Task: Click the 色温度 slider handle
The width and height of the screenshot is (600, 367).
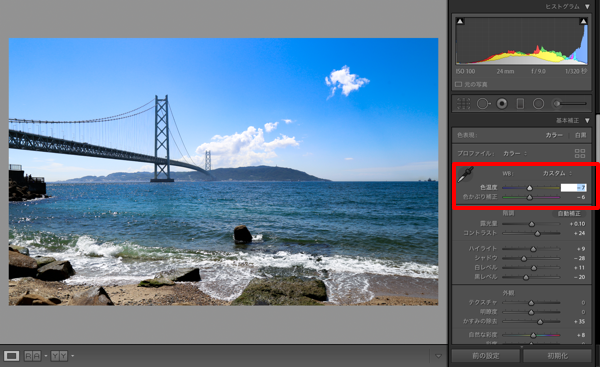Action: [530, 188]
